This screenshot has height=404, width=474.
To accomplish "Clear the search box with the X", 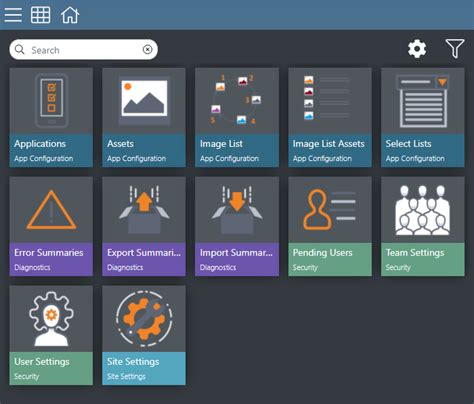I will (147, 50).
